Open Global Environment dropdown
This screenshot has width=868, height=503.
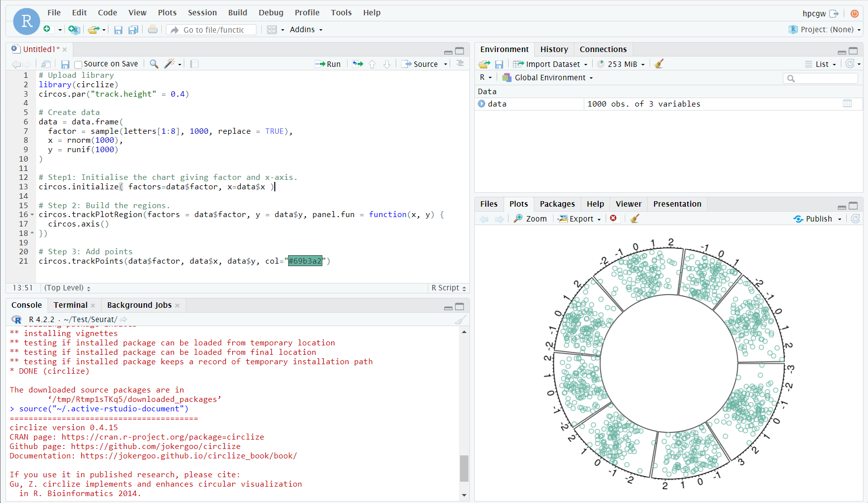tap(548, 77)
